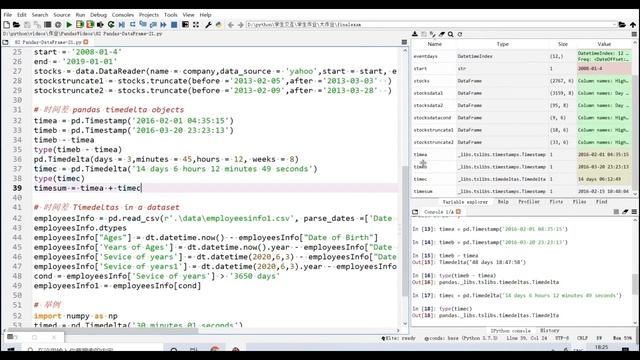Open the Help menu
The image size is (640, 360).
pos(205,15)
